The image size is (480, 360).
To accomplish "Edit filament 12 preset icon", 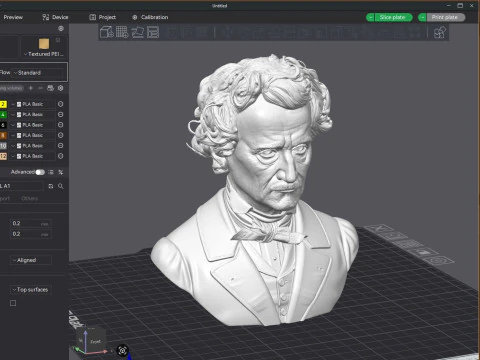I will coord(60,156).
